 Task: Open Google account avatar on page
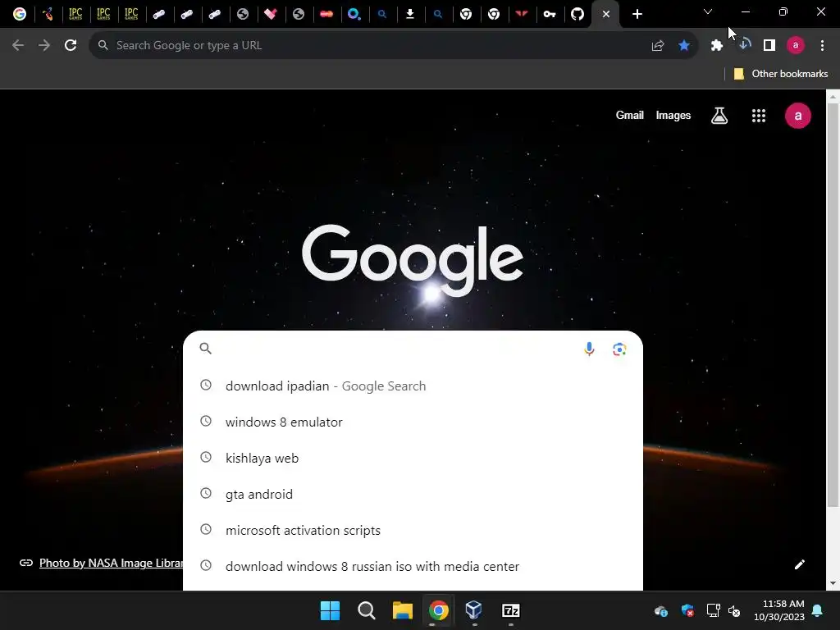797,116
